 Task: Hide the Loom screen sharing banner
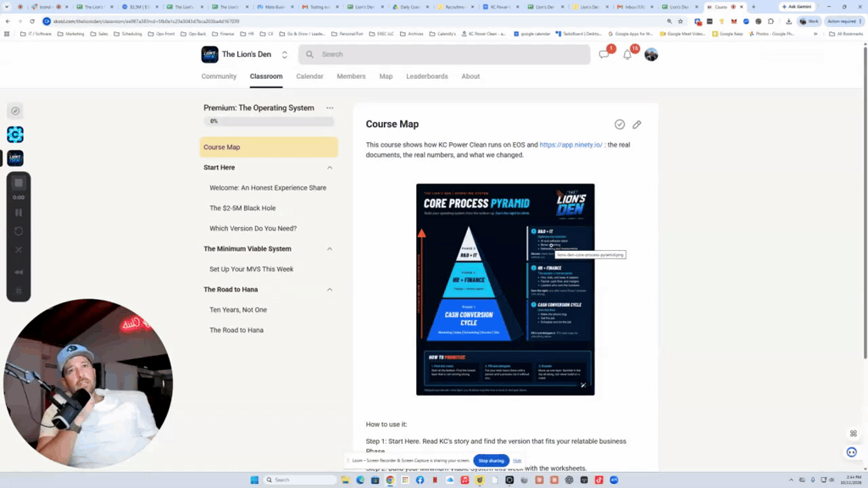[517, 460]
